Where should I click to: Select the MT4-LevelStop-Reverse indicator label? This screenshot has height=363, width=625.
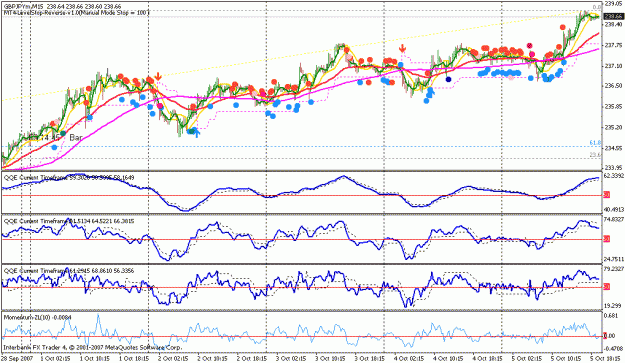[x=77, y=13]
